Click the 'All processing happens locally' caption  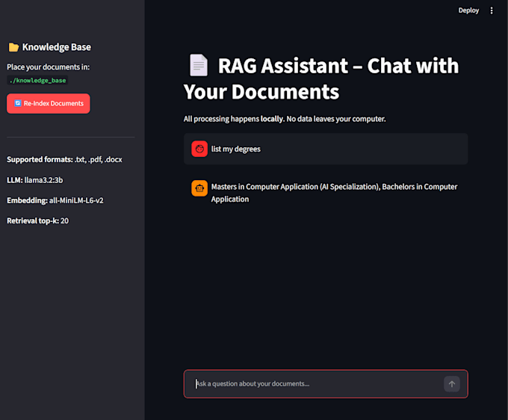[285, 119]
